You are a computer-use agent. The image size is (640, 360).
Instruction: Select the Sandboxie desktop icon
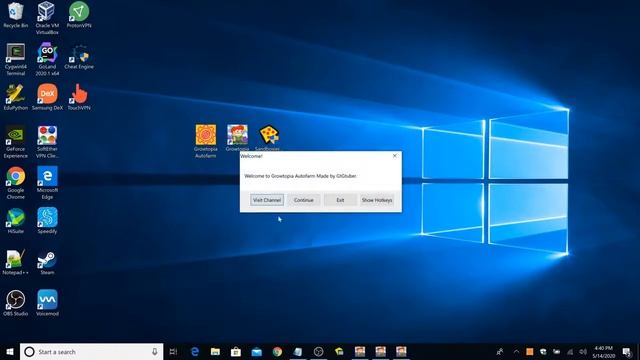[268, 138]
